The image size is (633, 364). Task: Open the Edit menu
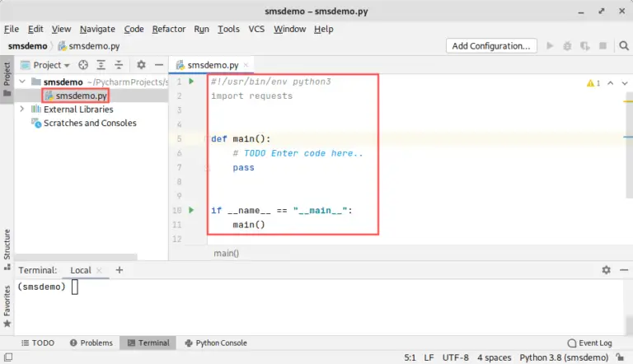point(35,29)
